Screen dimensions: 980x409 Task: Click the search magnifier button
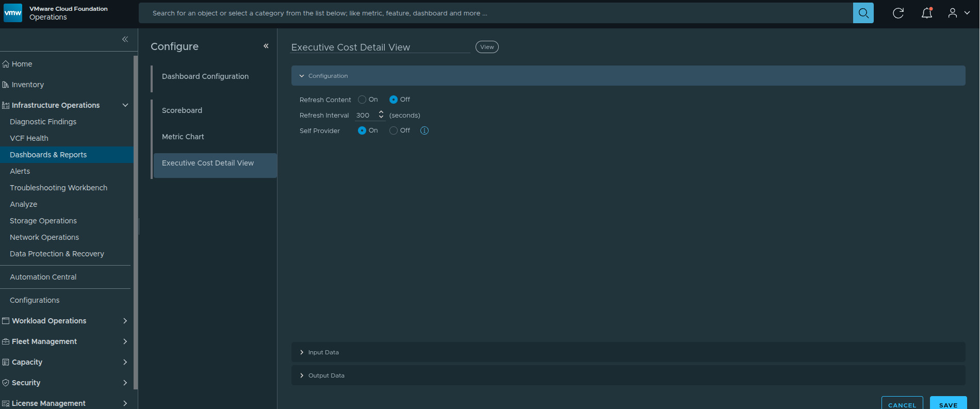click(x=863, y=13)
